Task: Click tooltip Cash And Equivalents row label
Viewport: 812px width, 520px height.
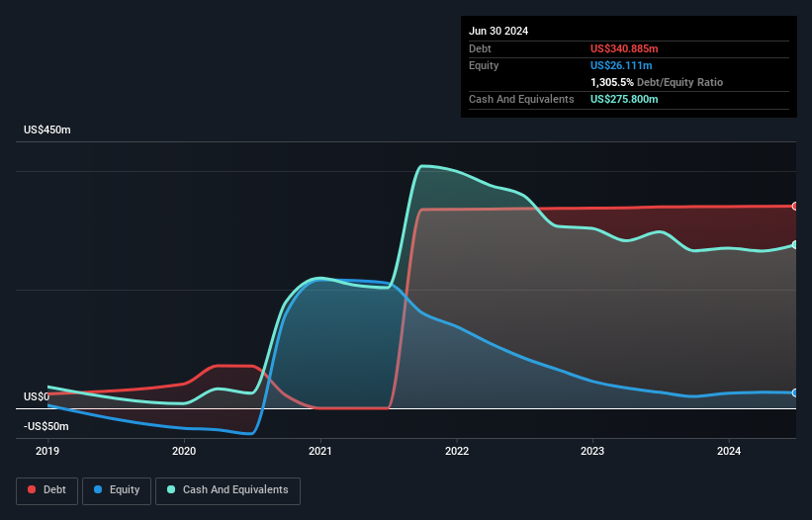Action: click(521, 99)
